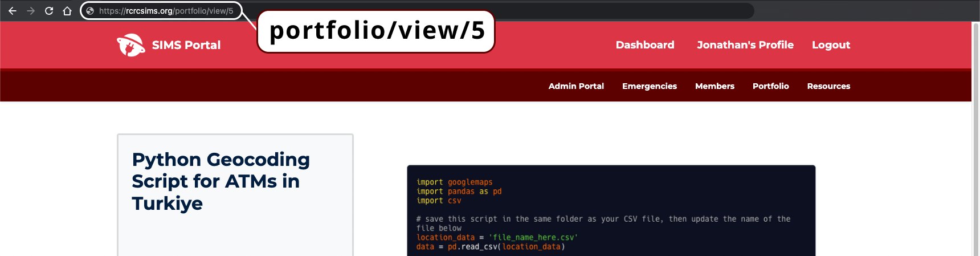Screen dimensions: 980x256
Task: Log out using the Logout link
Action: (x=831, y=45)
